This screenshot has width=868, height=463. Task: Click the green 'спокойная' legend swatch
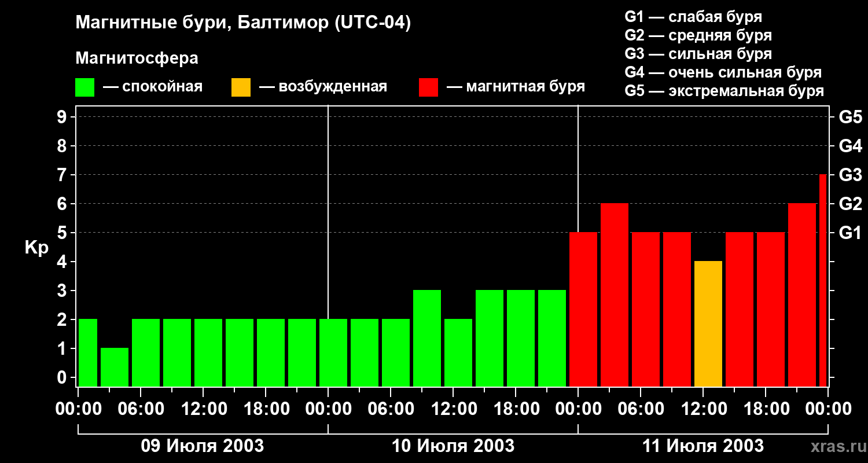[x=84, y=87]
